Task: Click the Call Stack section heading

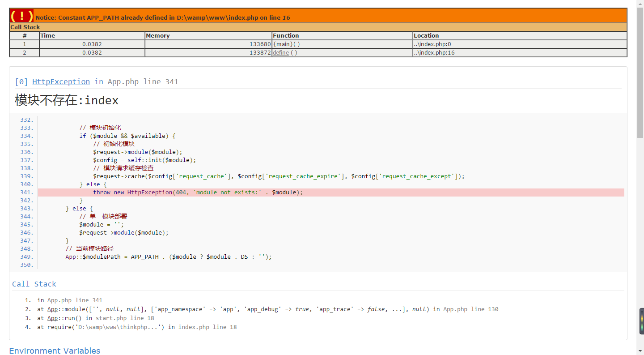Action: [34, 284]
